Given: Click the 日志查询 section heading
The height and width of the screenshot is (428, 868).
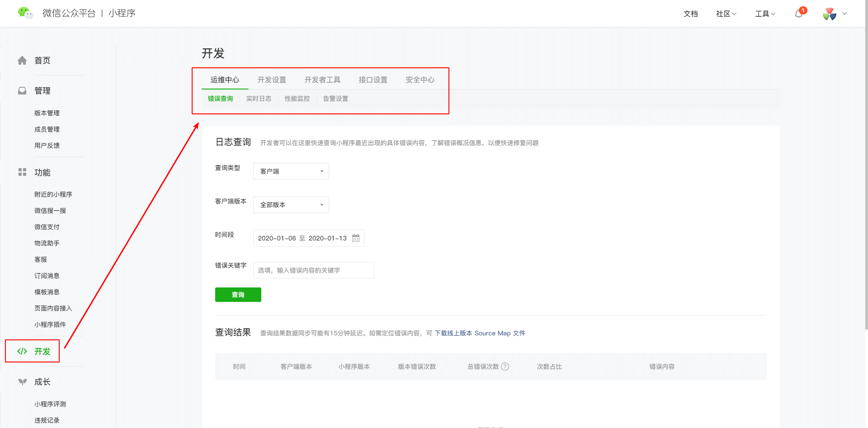Looking at the screenshot, I should [x=233, y=142].
